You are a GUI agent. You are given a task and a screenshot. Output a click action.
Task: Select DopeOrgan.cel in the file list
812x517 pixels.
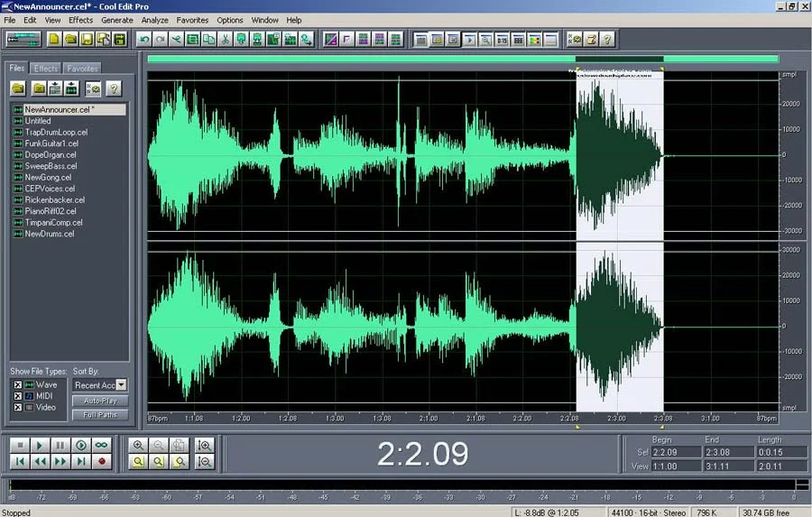[51, 155]
